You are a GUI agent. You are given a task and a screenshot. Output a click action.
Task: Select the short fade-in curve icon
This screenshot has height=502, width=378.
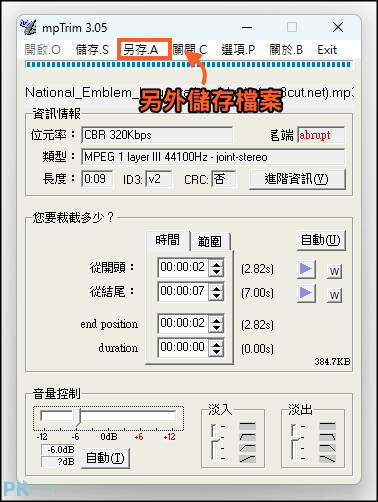click(247, 437)
